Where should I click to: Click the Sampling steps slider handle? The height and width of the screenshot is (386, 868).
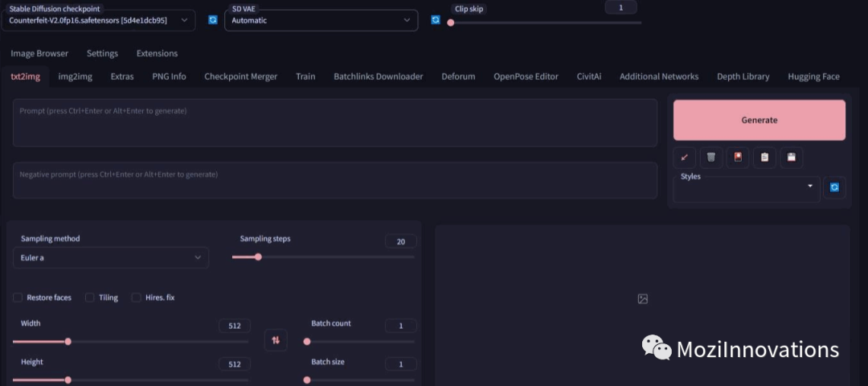point(258,257)
